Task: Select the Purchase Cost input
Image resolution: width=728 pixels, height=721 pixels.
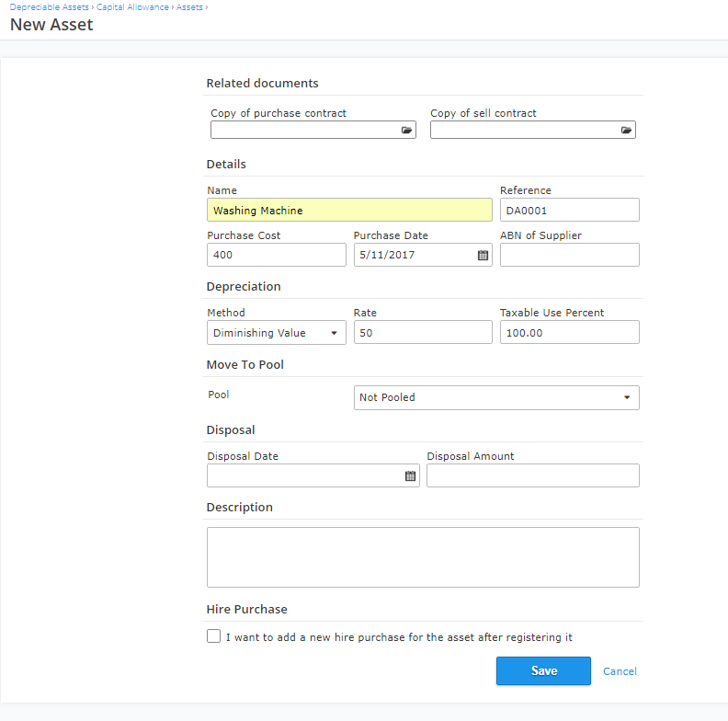Action: 276,256
